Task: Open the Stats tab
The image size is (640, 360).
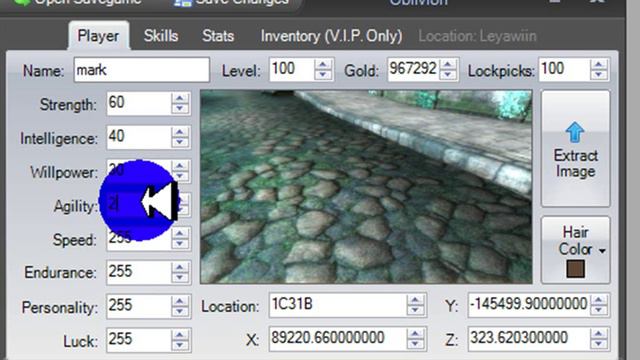Action: click(x=218, y=36)
